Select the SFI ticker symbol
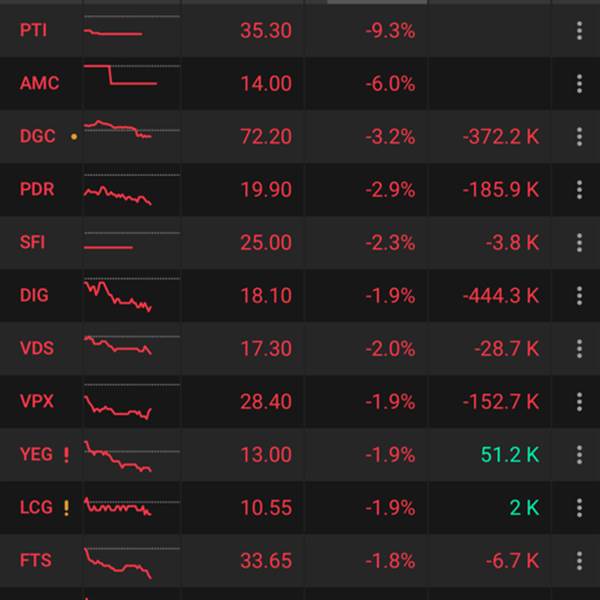The width and height of the screenshot is (600, 600). coord(32,243)
